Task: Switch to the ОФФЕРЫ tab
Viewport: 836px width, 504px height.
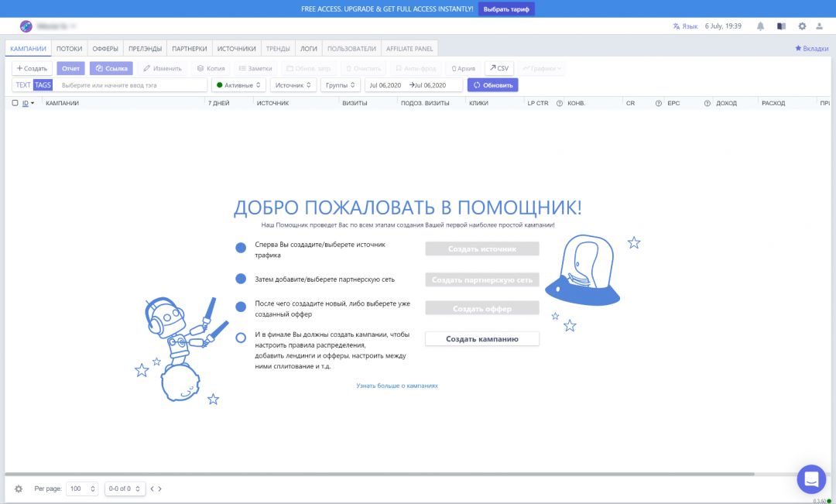Action: pyautogui.click(x=104, y=48)
